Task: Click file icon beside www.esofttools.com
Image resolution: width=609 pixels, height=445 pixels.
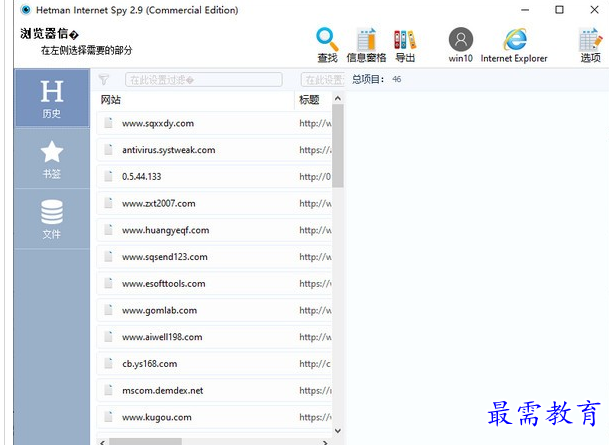Action: [108, 283]
